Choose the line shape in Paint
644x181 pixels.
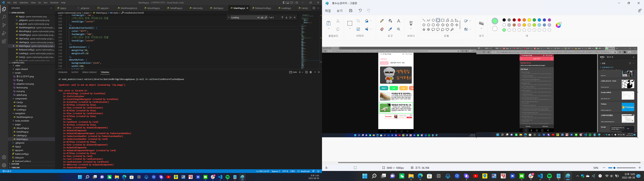click(424, 20)
